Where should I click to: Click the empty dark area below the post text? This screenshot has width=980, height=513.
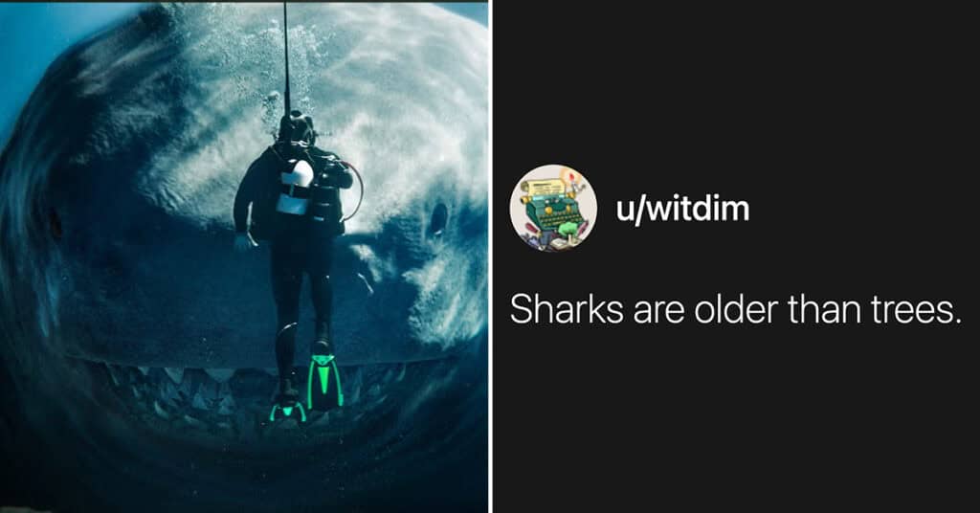click(x=736, y=425)
